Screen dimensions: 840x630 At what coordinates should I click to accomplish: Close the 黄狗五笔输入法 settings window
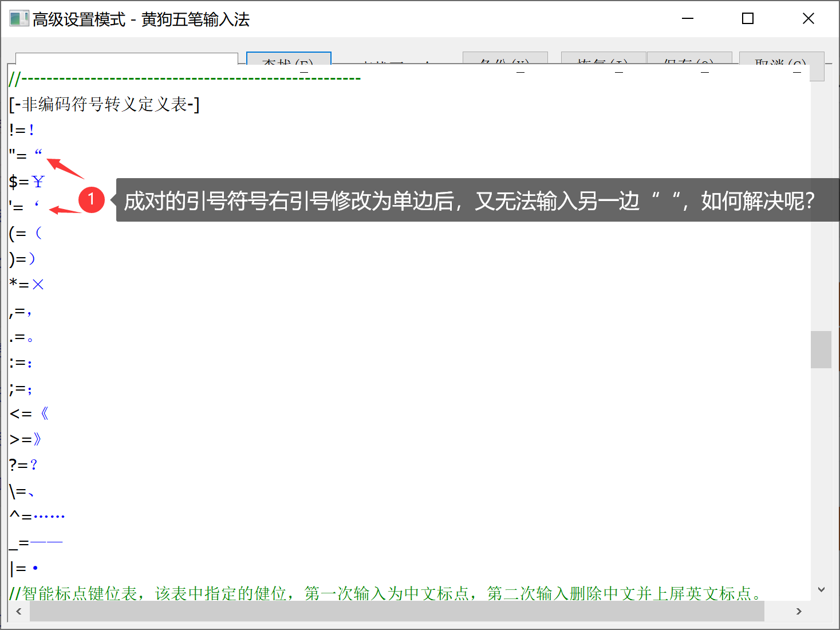point(808,19)
